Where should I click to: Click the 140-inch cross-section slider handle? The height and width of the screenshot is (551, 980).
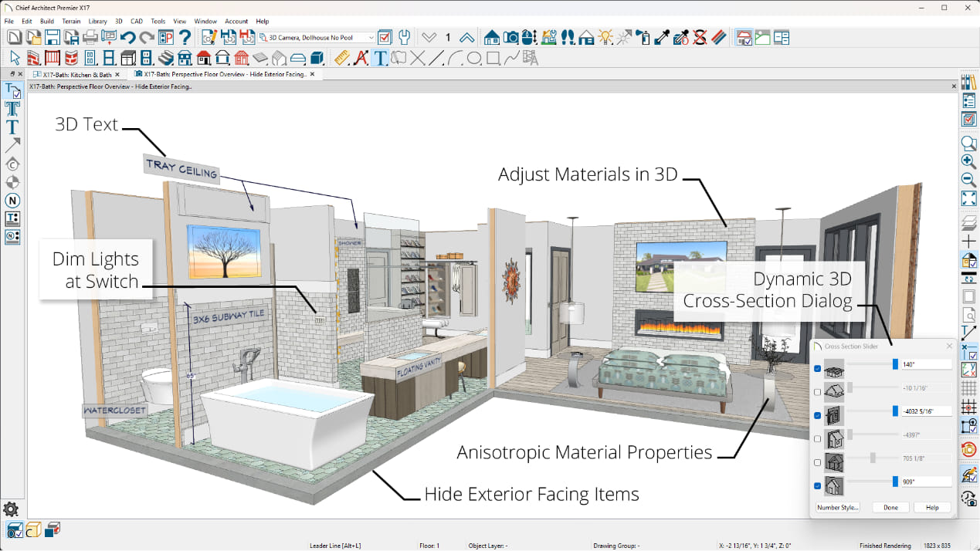894,364
